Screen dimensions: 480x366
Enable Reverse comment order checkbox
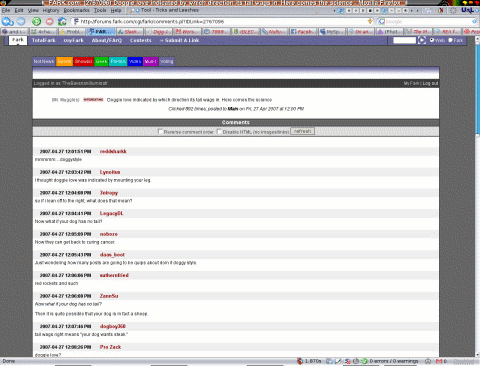point(160,132)
